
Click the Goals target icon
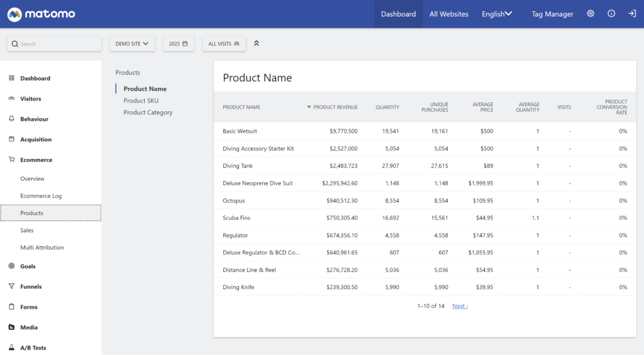[11, 266]
